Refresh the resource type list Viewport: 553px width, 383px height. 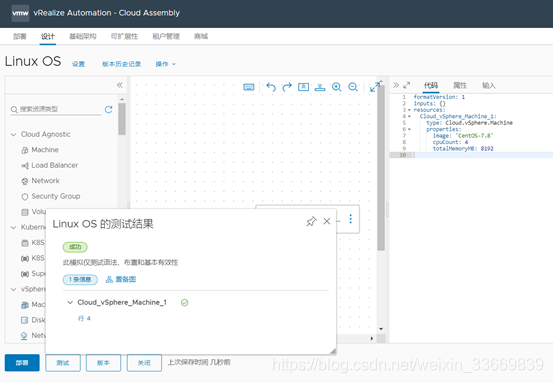[x=109, y=110]
